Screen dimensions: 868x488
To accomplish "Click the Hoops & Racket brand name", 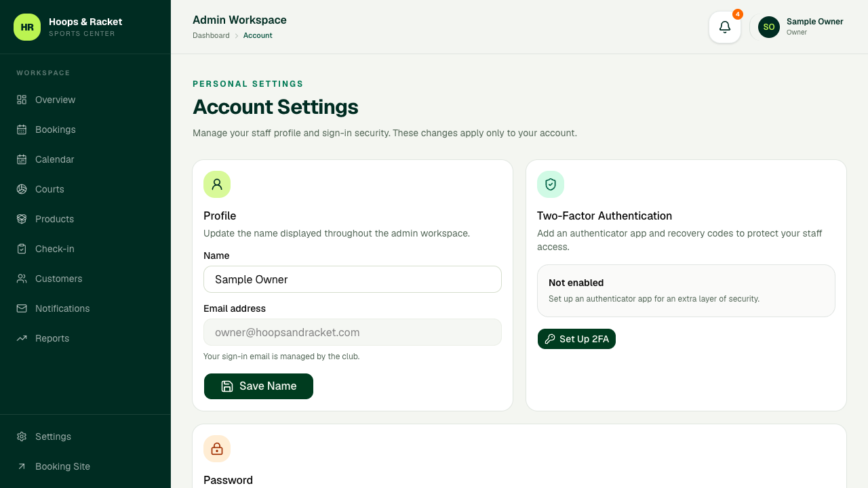I will pyautogui.click(x=85, y=22).
